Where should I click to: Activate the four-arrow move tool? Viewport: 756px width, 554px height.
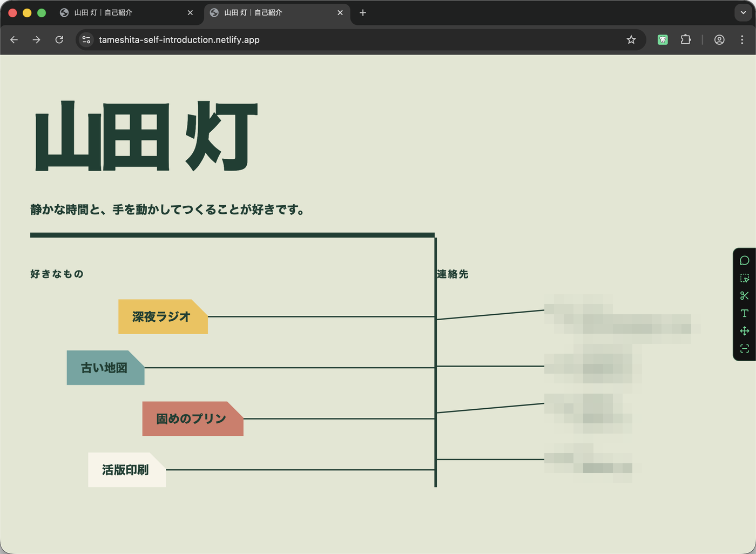point(744,331)
